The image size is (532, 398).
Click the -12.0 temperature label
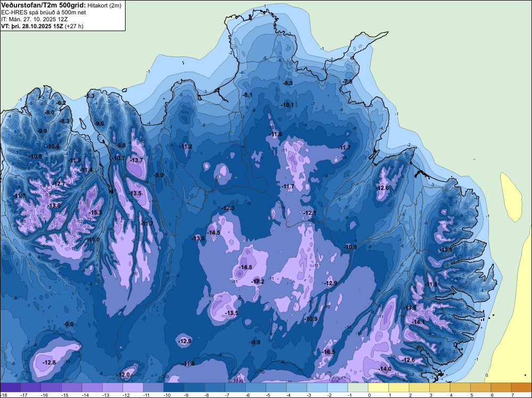pyautogui.click(x=123, y=375)
